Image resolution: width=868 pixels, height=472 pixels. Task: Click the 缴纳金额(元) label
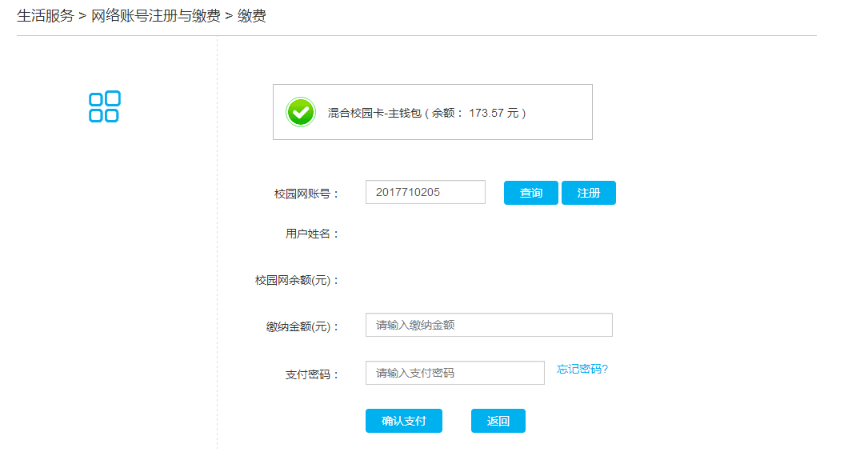[303, 326]
